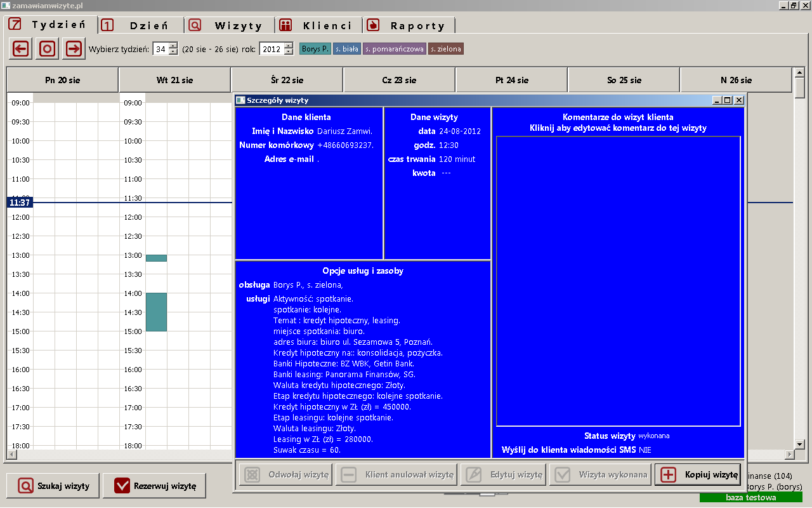Click Kopiuj wizytę button
The height and width of the screenshot is (508, 812).
click(698, 474)
